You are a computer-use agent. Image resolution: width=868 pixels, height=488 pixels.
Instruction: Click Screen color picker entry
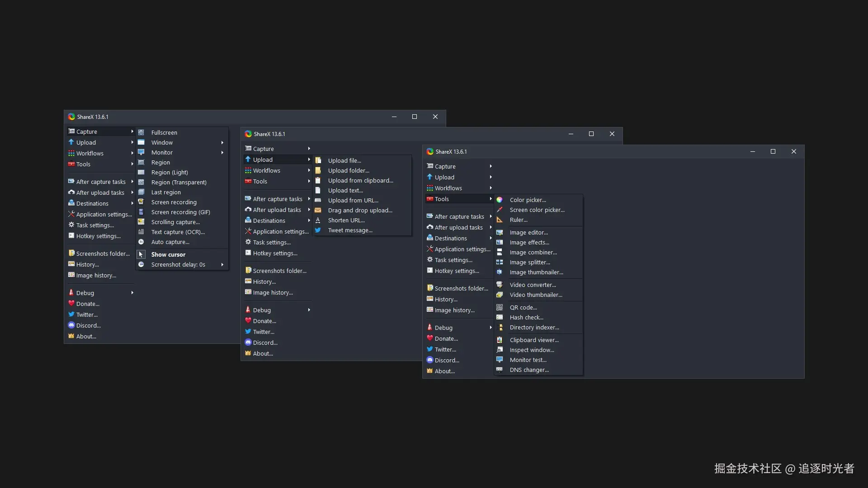pos(537,210)
